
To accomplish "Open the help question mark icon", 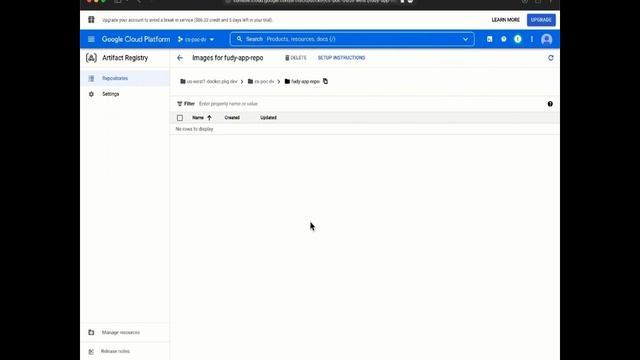I will click(x=504, y=39).
